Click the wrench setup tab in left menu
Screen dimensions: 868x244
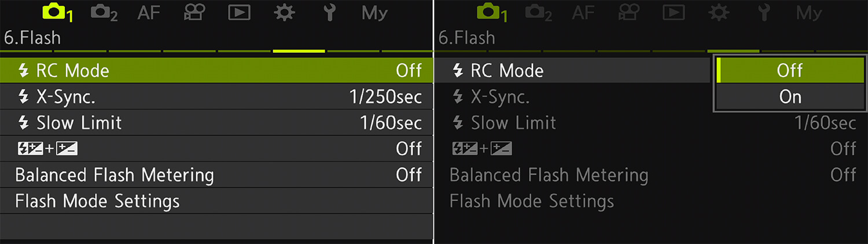[329, 13]
